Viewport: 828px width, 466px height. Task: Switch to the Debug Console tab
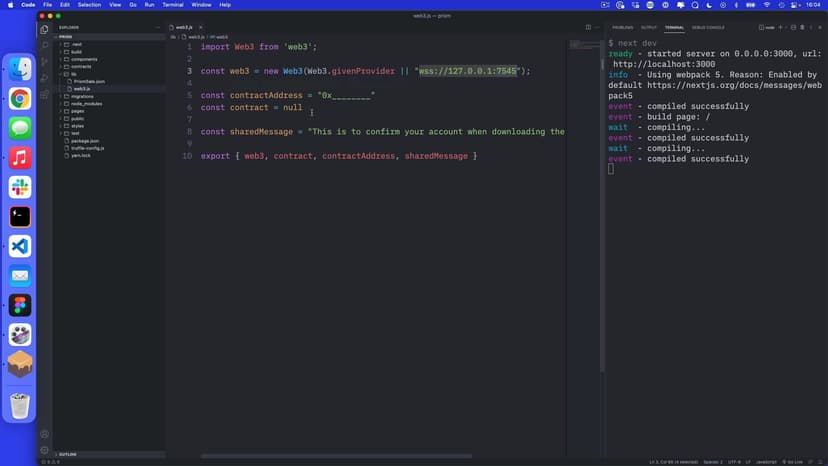[x=707, y=27]
